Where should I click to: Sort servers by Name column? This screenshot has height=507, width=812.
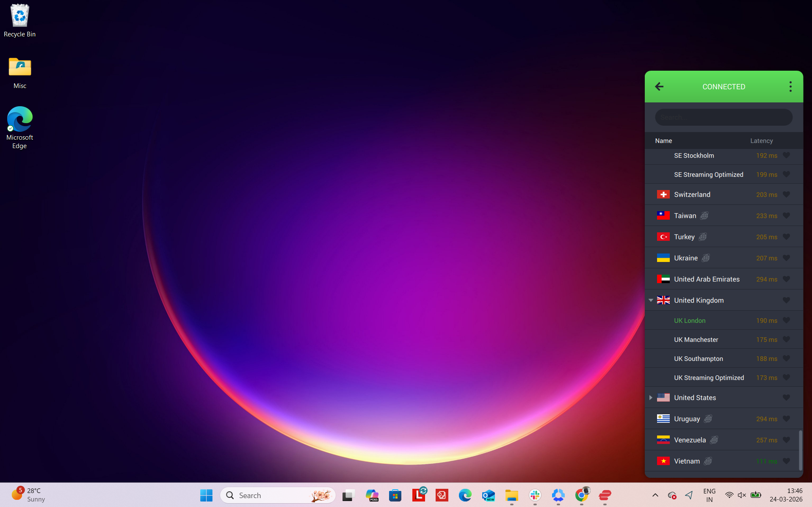(663, 141)
